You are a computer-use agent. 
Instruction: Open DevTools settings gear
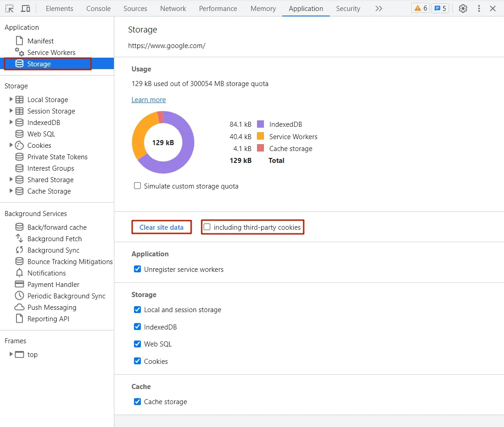(x=463, y=8)
